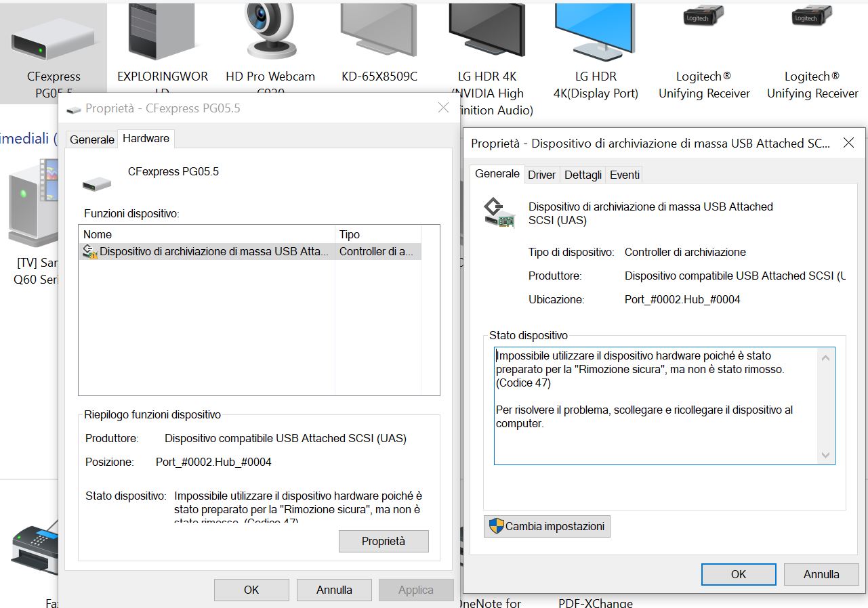This screenshot has height=608, width=868.
Task: Click the drive icon in CFexpress properties header
Action: 96,183
